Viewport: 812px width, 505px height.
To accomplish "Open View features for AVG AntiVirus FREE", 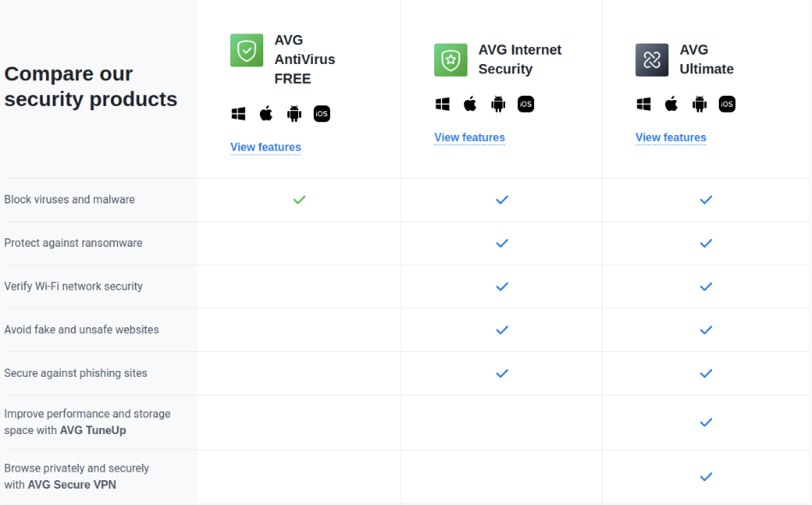I will (x=266, y=147).
